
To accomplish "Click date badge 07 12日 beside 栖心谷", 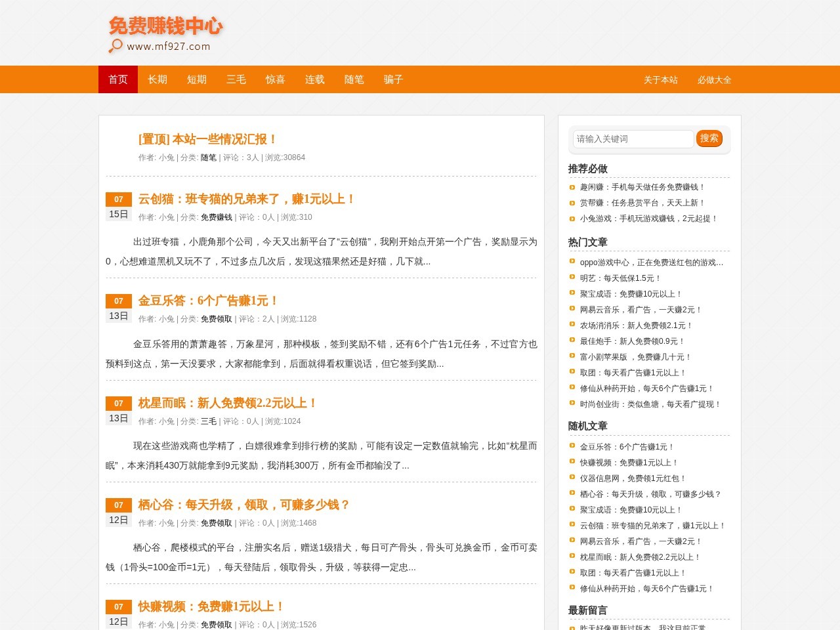I will pyautogui.click(x=119, y=513).
